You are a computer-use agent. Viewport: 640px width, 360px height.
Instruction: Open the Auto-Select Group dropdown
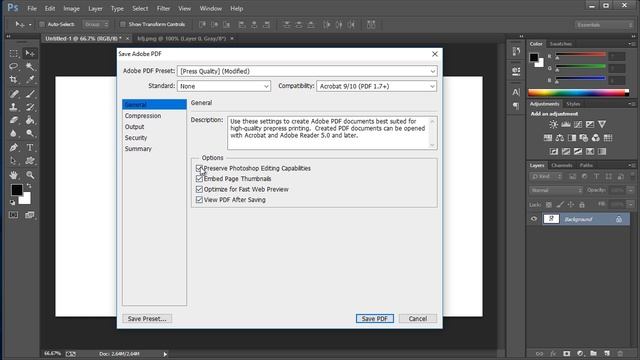coord(96,24)
